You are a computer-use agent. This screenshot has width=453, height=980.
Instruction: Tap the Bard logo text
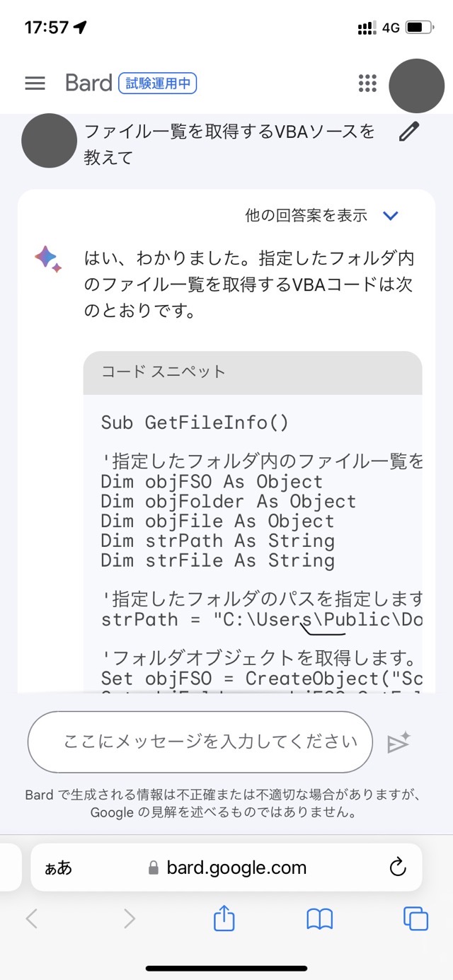(x=88, y=83)
